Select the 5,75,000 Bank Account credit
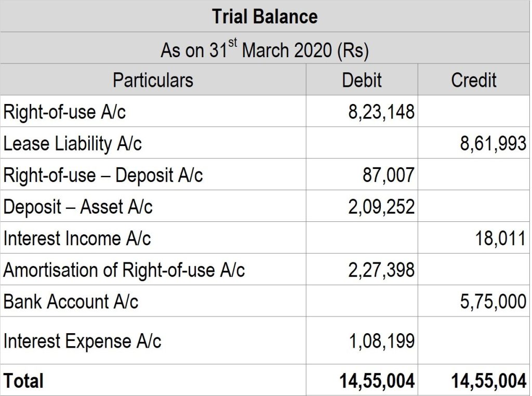 point(493,302)
